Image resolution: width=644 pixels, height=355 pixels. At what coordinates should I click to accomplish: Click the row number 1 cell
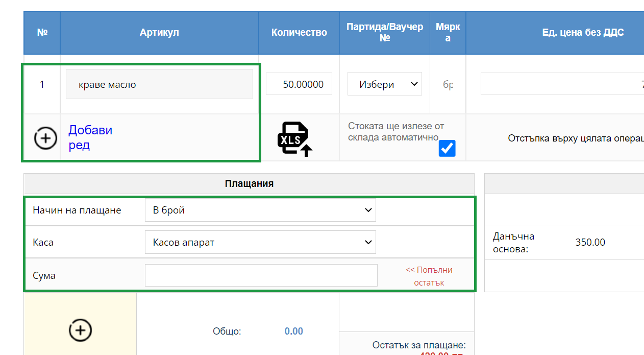[x=42, y=84]
